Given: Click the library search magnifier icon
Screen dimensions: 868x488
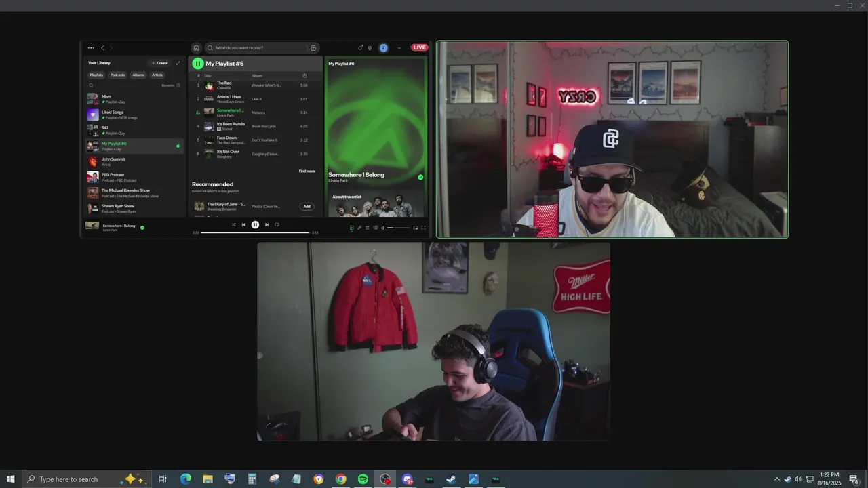Looking at the screenshot, I should pos(92,85).
